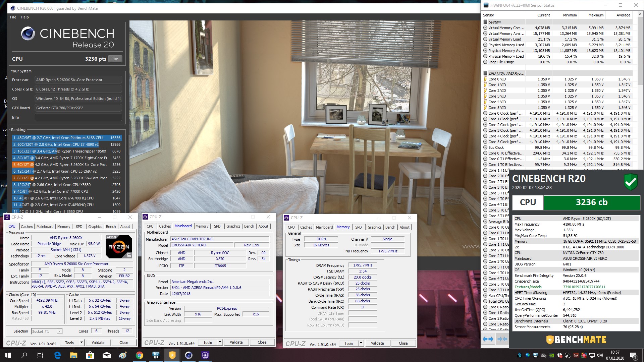Select Virtual Memory Load sensor row
The image size is (644, 362).
click(x=557, y=39)
